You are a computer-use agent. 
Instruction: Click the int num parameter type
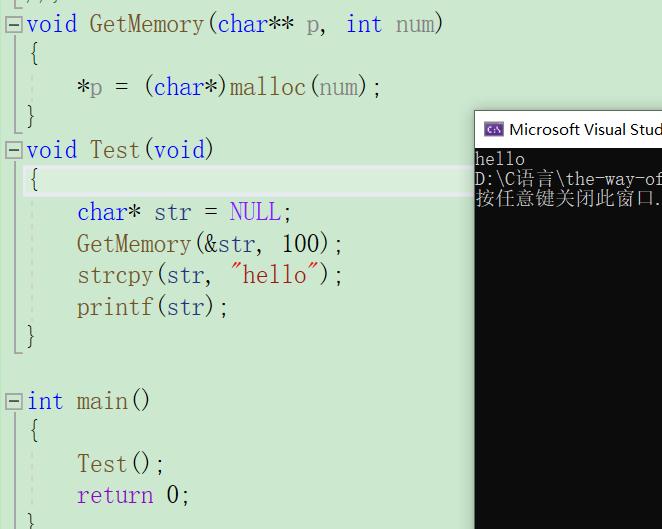(x=364, y=24)
